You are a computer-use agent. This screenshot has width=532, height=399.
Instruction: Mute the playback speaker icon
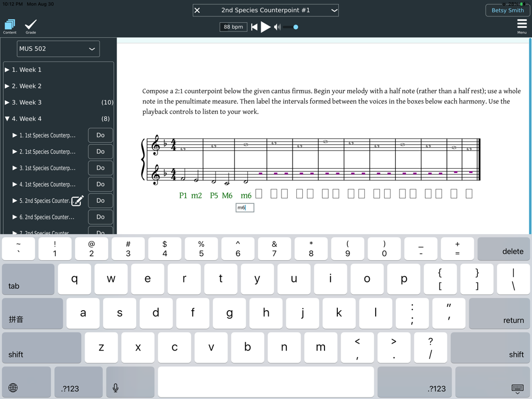277,27
